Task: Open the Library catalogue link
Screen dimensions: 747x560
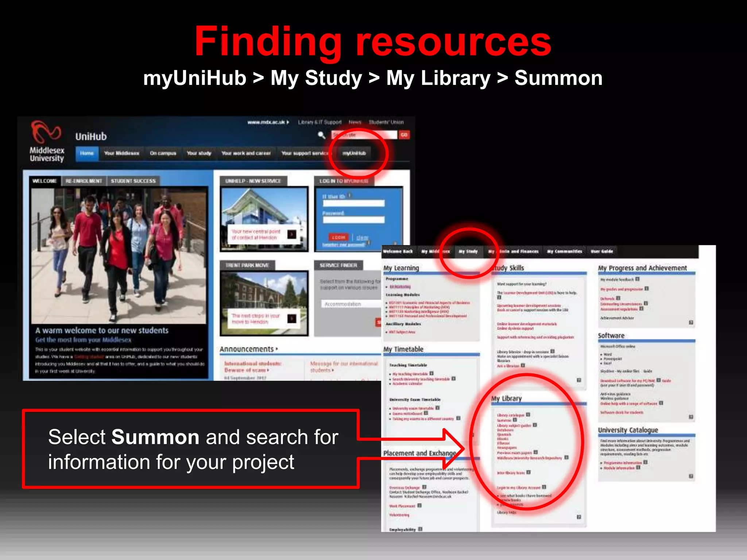Action: [x=511, y=415]
